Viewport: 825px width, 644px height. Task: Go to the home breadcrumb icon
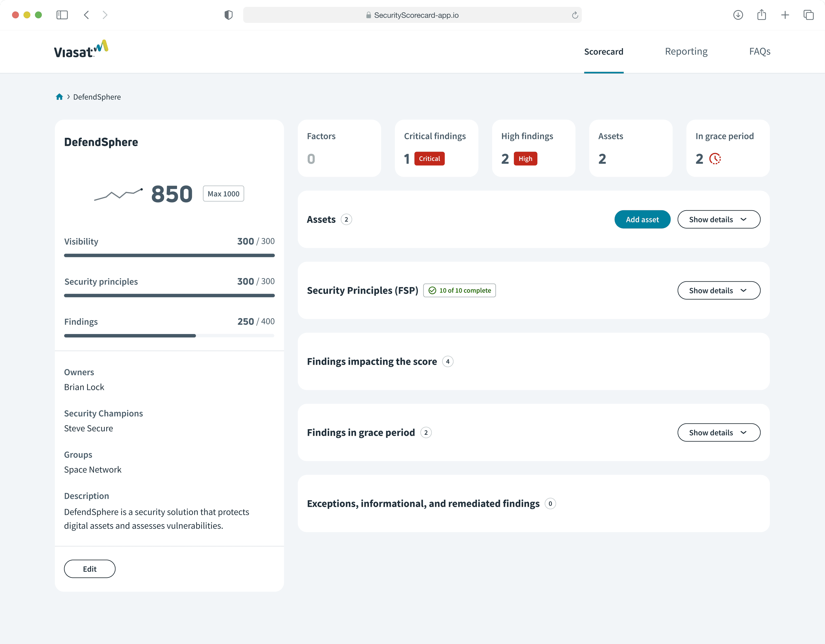(59, 97)
